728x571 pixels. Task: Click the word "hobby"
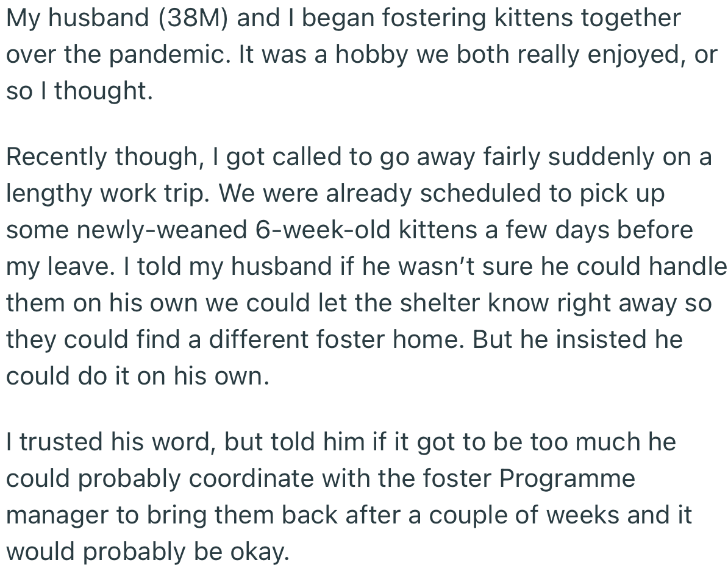[x=374, y=55]
